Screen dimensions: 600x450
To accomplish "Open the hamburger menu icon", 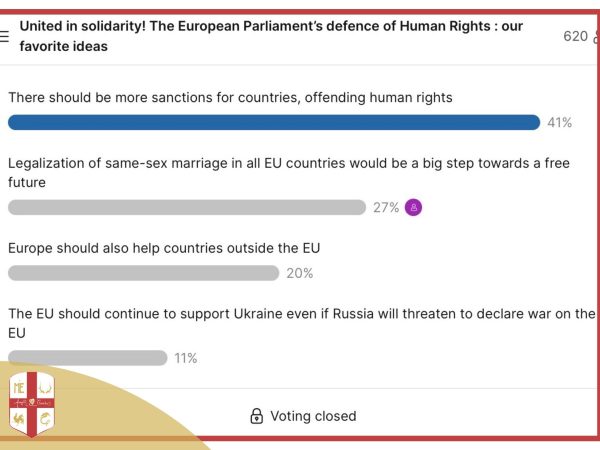I will pyautogui.click(x=5, y=37).
